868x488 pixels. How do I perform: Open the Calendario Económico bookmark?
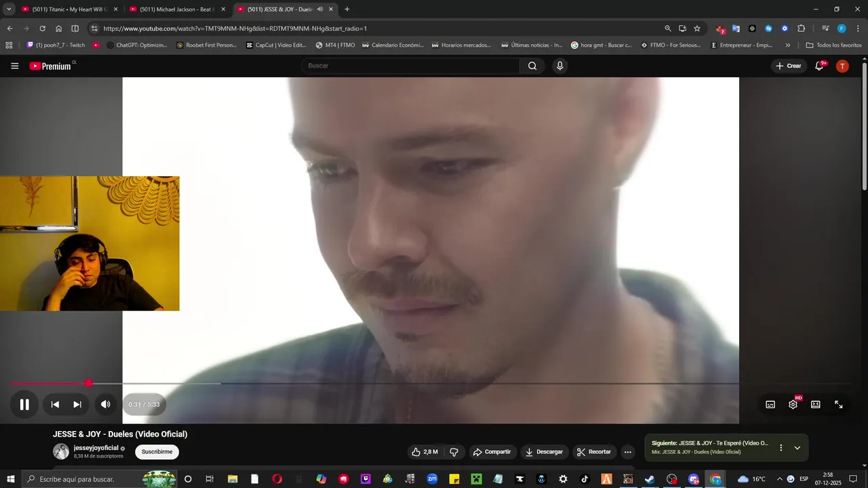[393, 45]
